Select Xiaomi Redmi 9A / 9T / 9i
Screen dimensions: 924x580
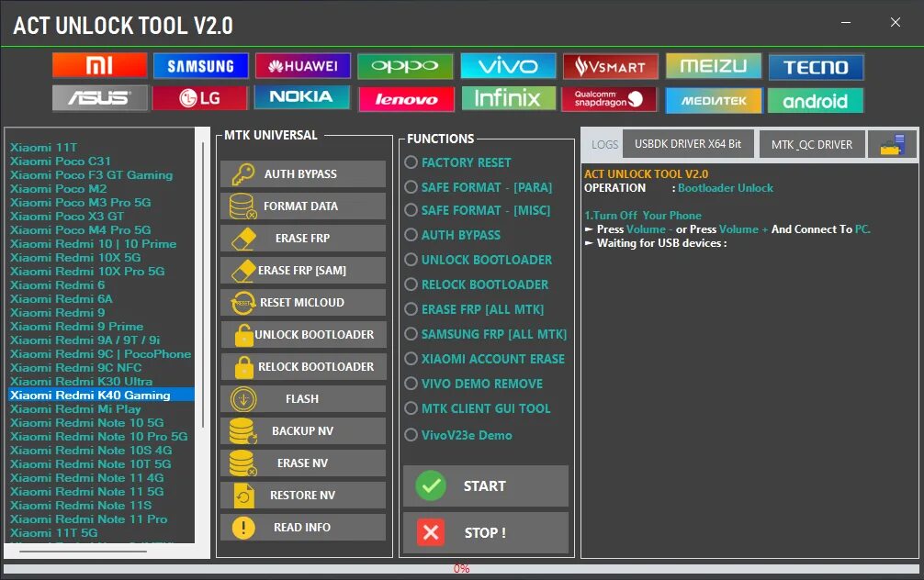(85, 340)
